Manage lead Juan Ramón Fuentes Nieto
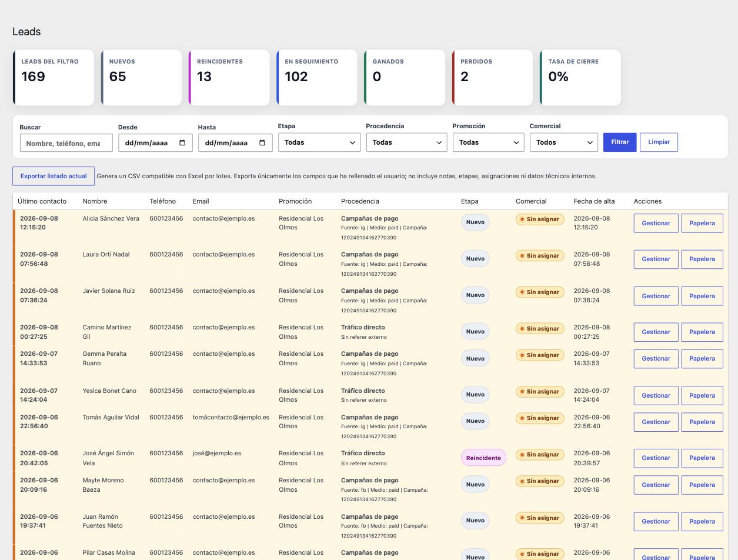This screenshot has width=738, height=560. tap(656, 521)
